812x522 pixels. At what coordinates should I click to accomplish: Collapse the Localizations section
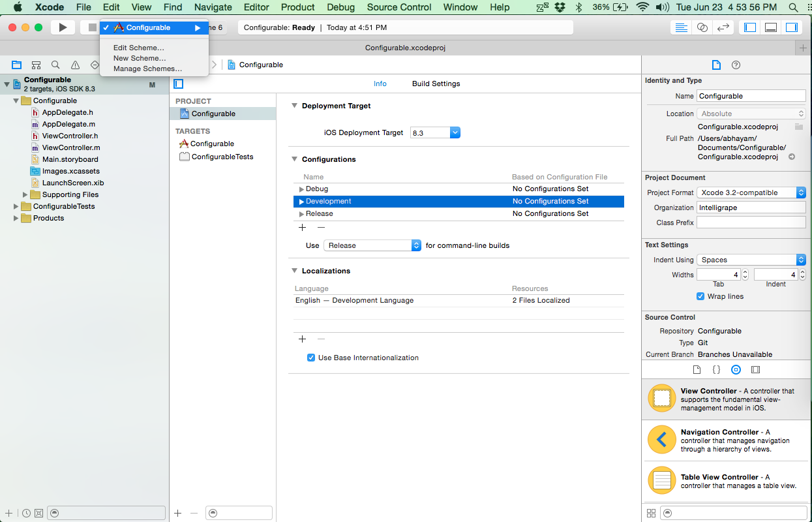click(x=294, y=271)
